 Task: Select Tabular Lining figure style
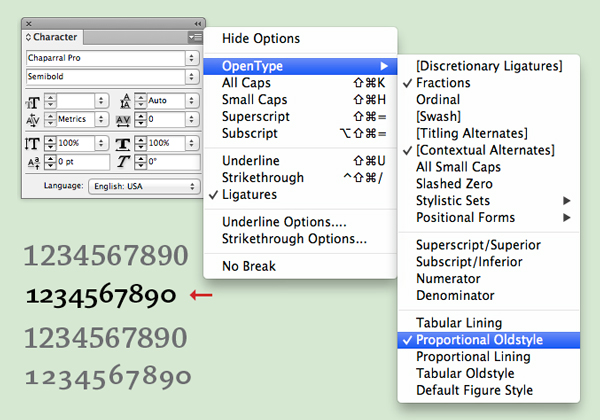pyautogui.click(x=458, y=323)
